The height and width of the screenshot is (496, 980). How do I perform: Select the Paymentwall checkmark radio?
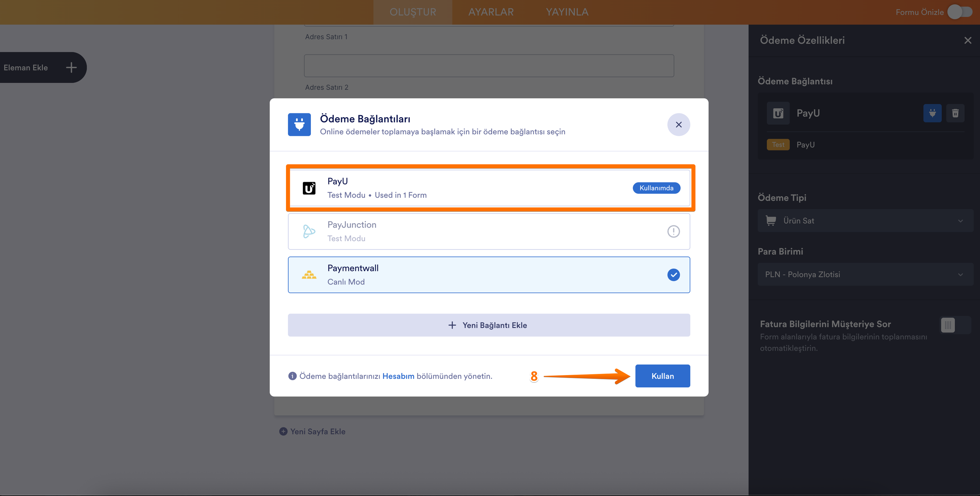[x=673, y=275]
